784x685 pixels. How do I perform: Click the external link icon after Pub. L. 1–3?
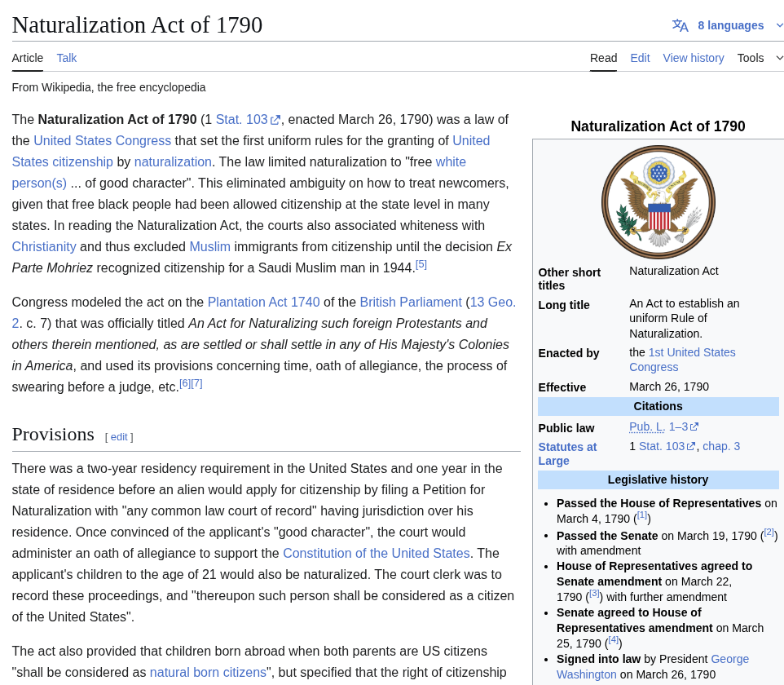coord(694,426)
